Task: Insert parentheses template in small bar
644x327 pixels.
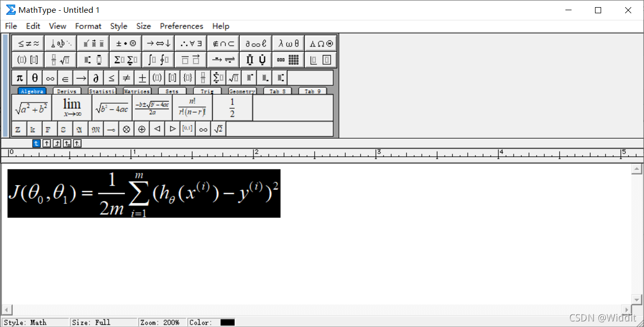Action: pos(157,78)
